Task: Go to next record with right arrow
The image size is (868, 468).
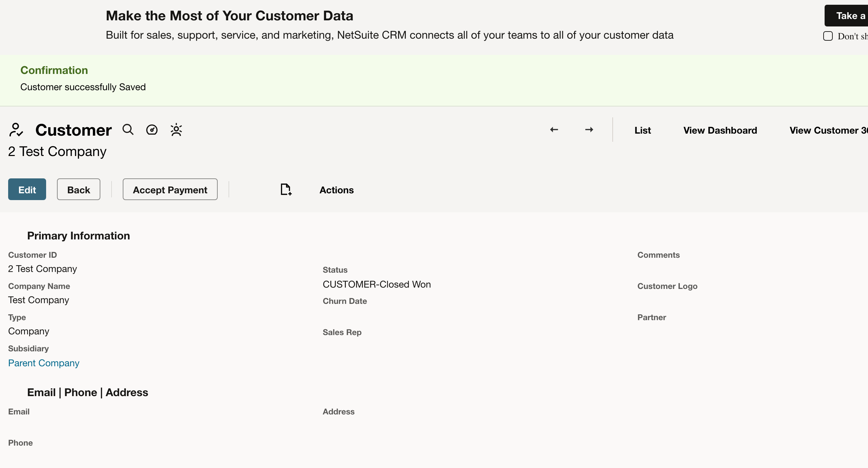Action: [589, 130]
